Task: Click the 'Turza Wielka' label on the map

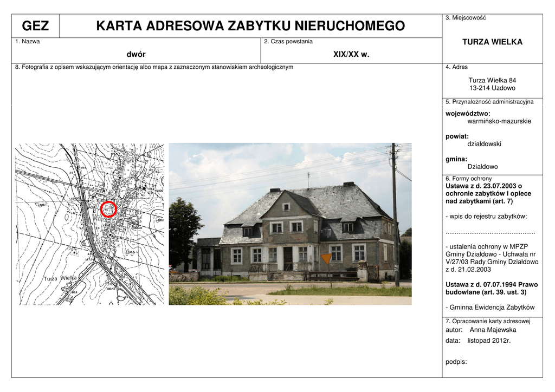Action: (x=60, y=278)
